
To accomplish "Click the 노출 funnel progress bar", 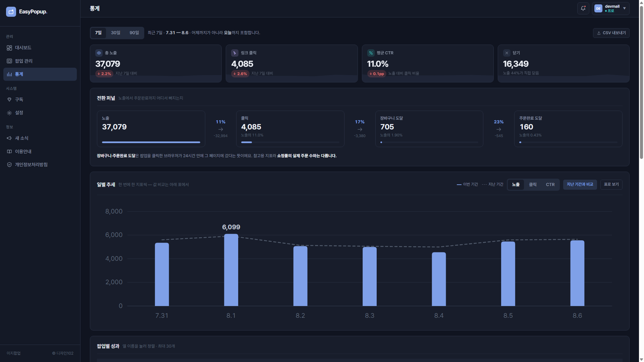I will [x=151, y=142].
